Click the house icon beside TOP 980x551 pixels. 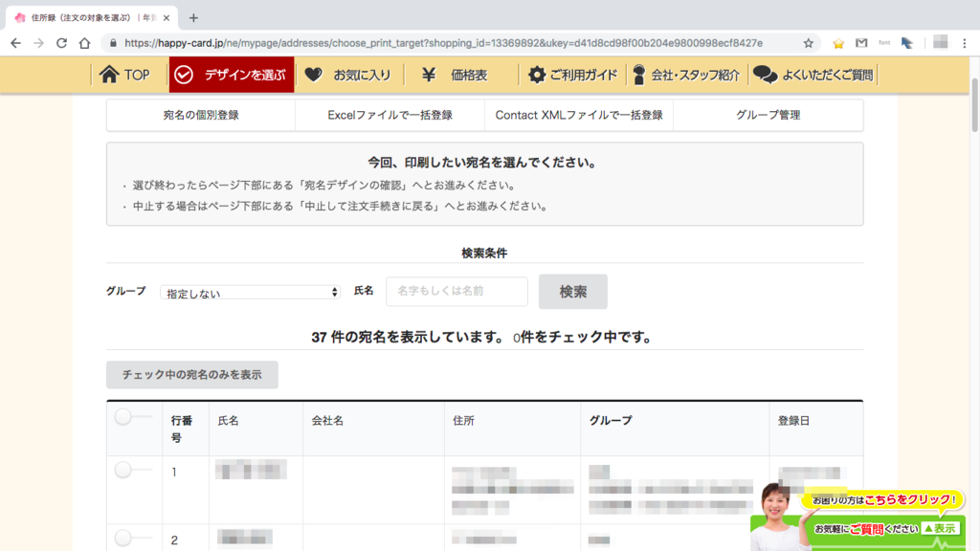point(109,75)
